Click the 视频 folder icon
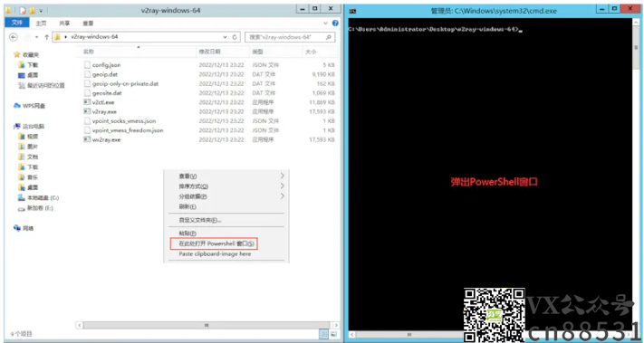The image size is (644, 343). click(22, 137)
